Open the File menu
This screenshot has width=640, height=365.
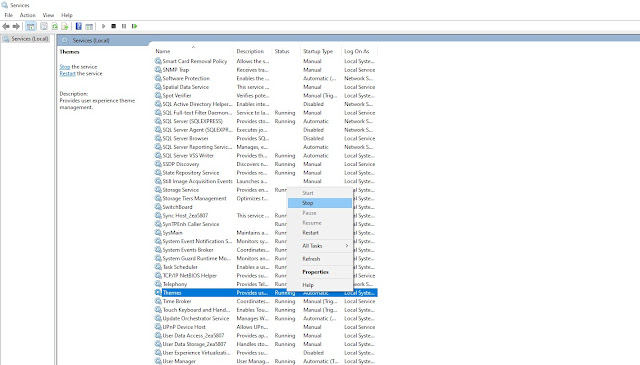point(9,15)
